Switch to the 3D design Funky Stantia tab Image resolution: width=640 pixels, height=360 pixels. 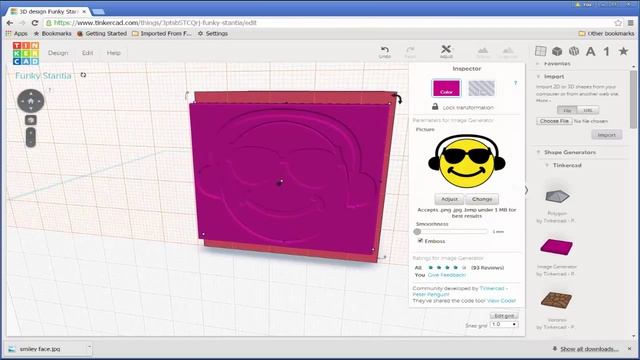tap(49, 11)
